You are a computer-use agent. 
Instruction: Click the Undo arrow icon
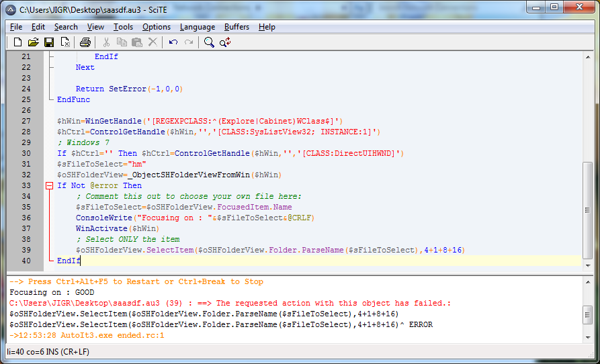(173, 42)
